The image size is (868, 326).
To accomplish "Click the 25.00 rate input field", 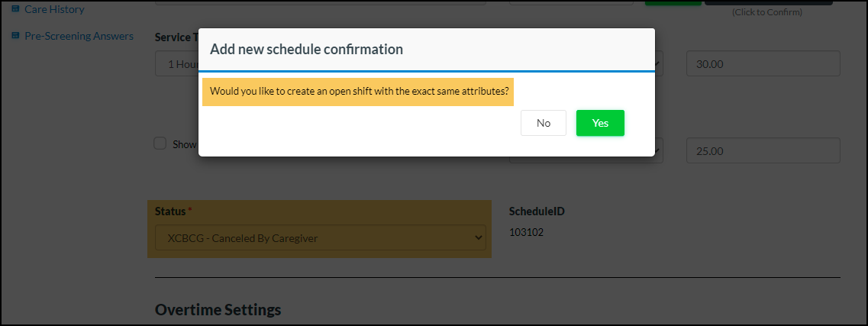I will [763, 150].
